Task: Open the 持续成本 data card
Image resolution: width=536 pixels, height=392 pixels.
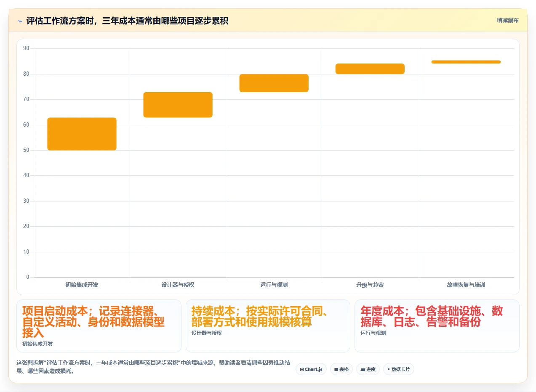Action: [x=268, y=326]
